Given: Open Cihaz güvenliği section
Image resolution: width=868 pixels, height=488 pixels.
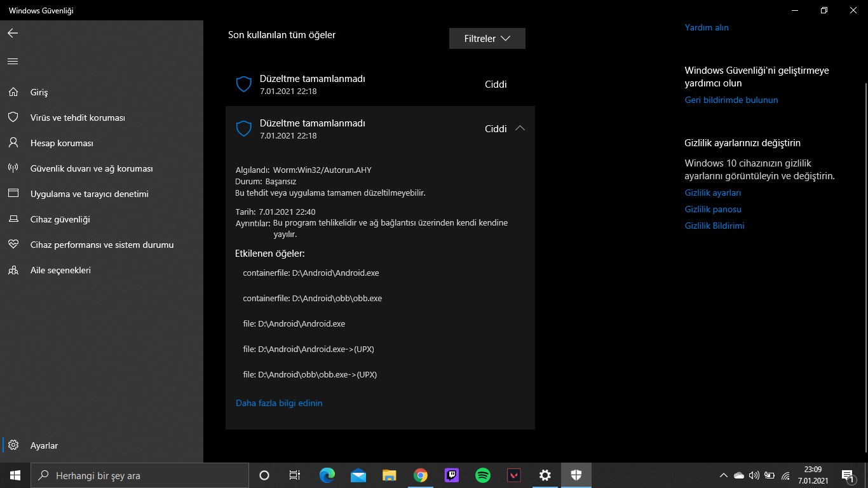Looking at the screenshot, I should coord(102,219).
